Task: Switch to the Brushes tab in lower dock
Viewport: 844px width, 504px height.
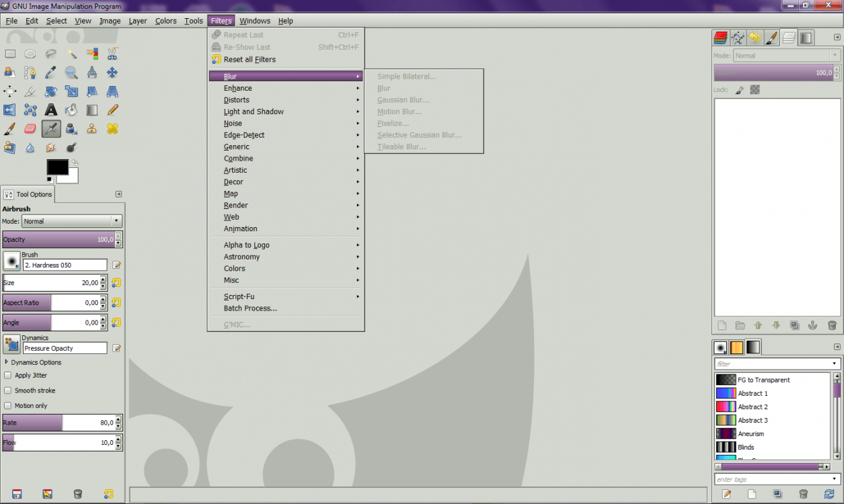Action: [x=720, y=347]
